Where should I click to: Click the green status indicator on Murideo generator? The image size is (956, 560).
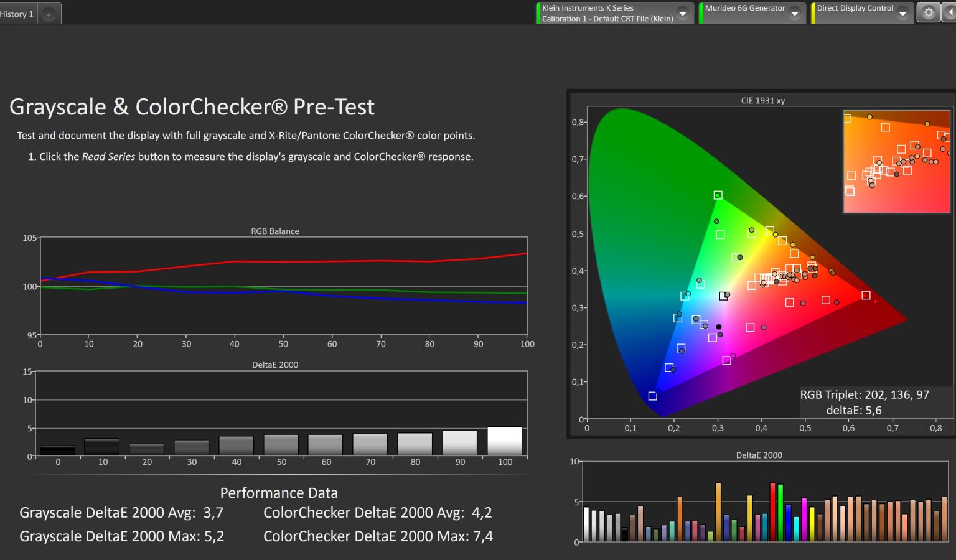pos(701,13)
